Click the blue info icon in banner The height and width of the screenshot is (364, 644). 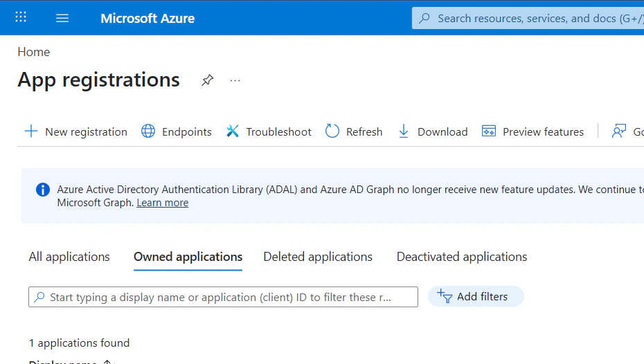43,190
